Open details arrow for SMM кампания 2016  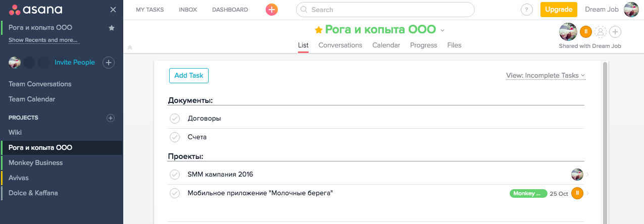(x=588, y=175)
